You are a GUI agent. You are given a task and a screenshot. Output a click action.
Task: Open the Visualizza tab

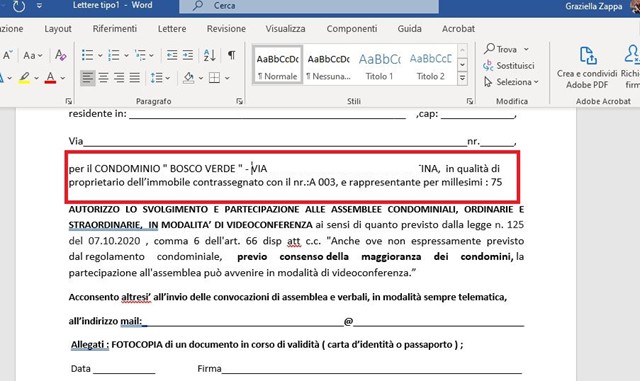tap(285, 29)
